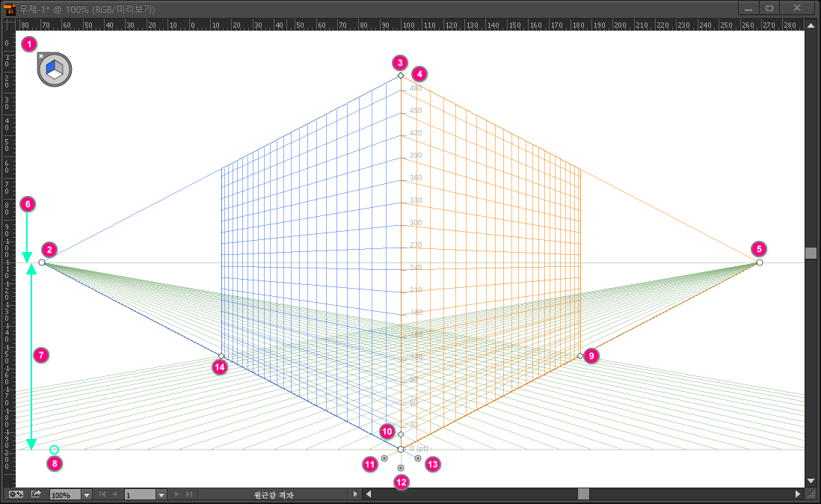Click the right vanishing point handle
Viewport: 821px width, 504px height.
point(760,262)
